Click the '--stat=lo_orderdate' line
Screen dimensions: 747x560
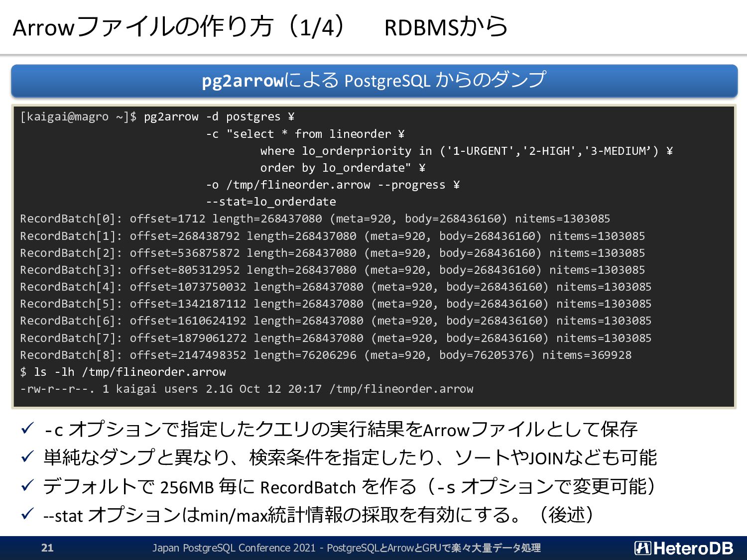tap(271, 202)
